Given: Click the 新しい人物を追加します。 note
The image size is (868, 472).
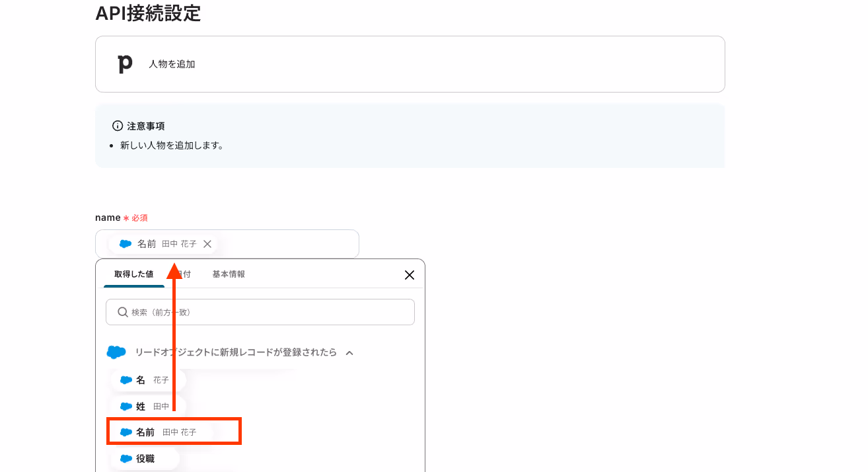Looking at the screenshot, I should click(172, 145).
